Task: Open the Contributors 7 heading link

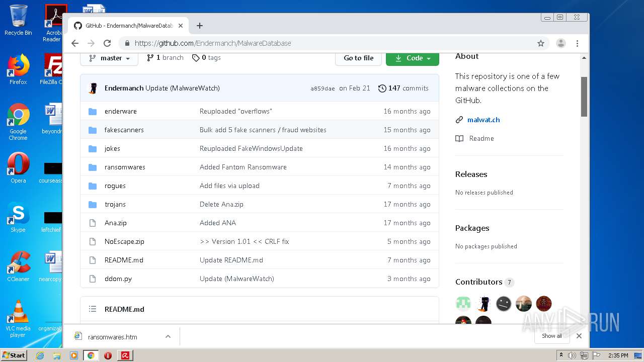Action: (x=485, y=282)
